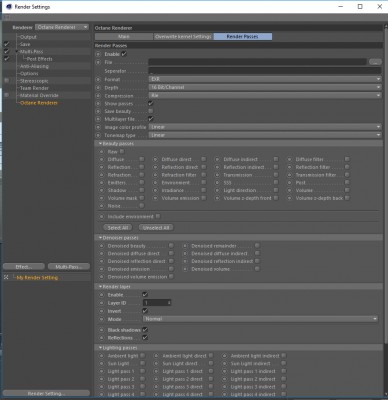This screenshot has width=388, height=400.
Task: Click the animation dot next to Layer ID
Action: pos(101,303)
